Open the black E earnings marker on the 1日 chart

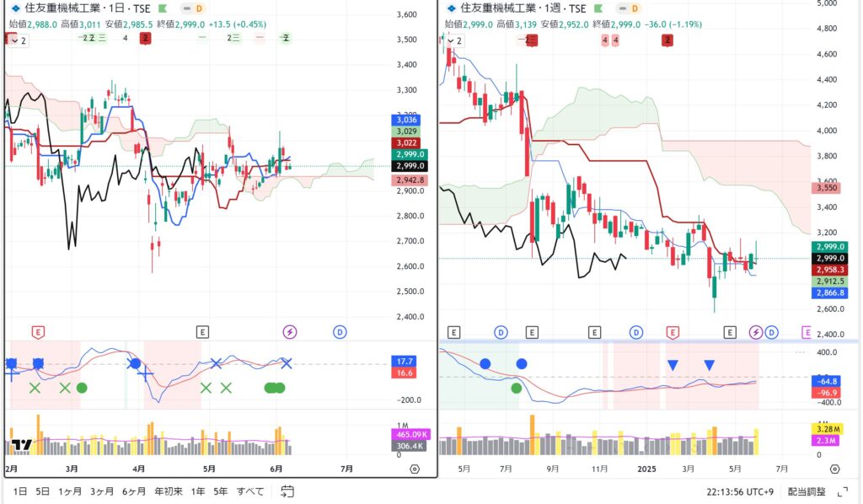click(x=202, y=332)
